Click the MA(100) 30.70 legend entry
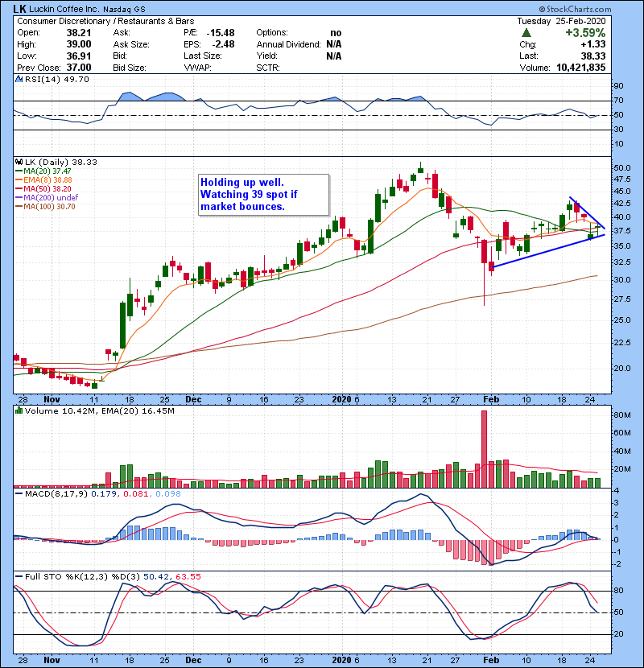This screenshot has height=668, width=644. (x=45, y=207)
